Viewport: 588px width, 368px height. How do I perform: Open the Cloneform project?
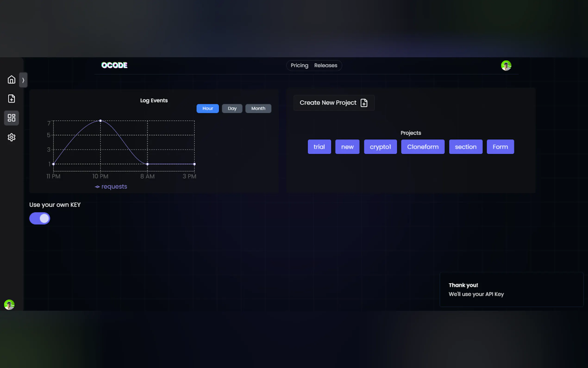point(422,147)
